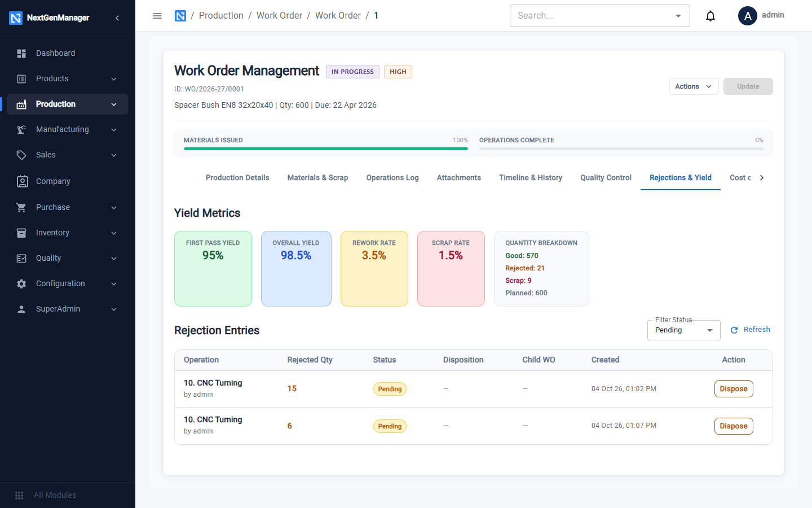Click the Products sidebar icon
Screen dimensions: 812x508
pyautogui.click(x=21, y=79)
